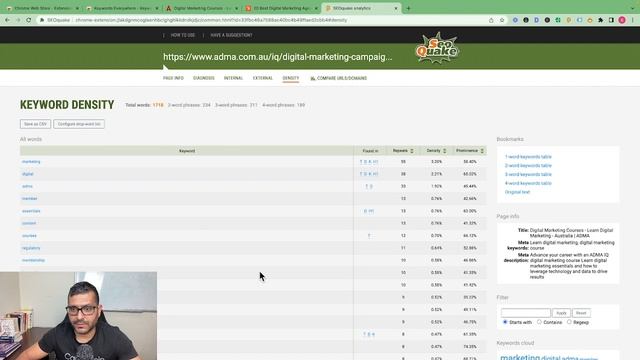Open COMPARE URLS/DOMAINS
This screenshot has width=640, height=360.
coord(339,78)
